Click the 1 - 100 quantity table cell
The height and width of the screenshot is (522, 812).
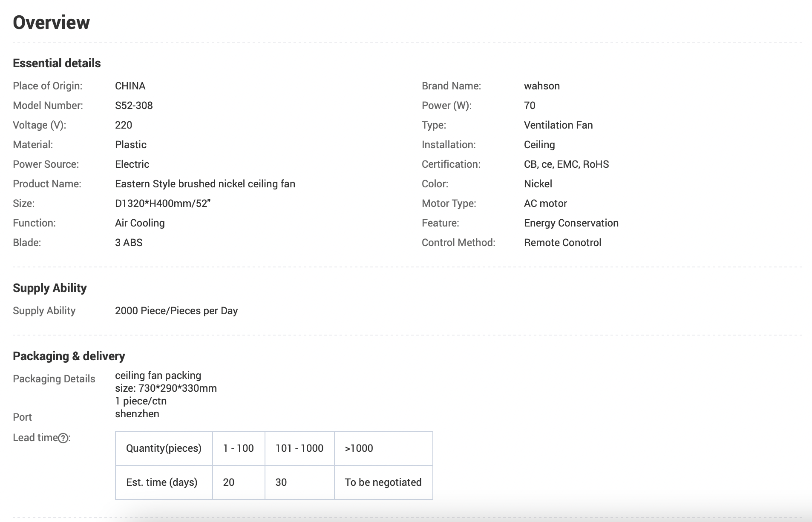[x=238, y=448]
